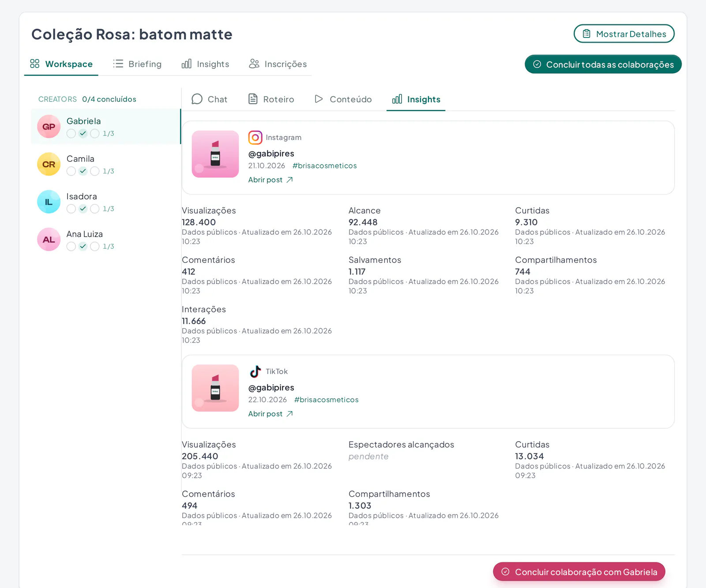Open the Workspace tab
The image size is (706, 588).
(x=61, y=64)
